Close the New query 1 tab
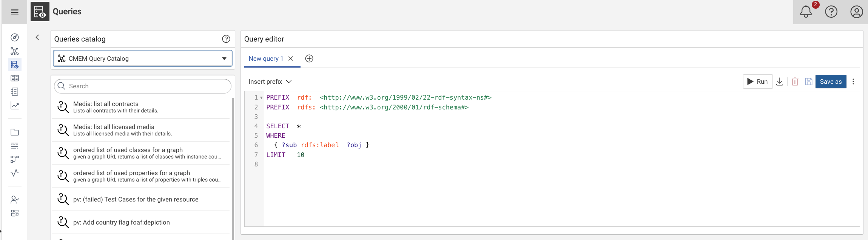This screenshot has height=240, width=868. (x=291, y=58)
